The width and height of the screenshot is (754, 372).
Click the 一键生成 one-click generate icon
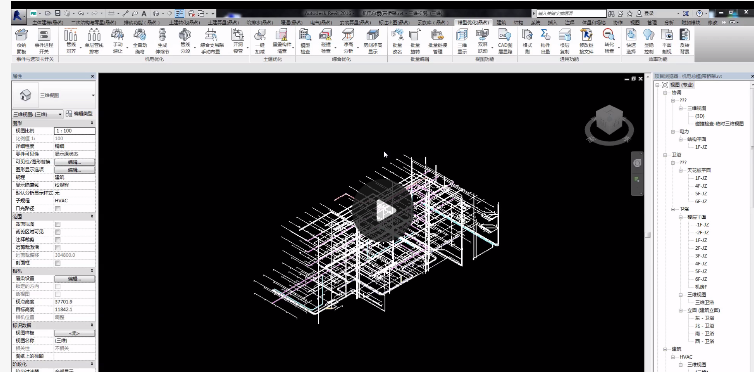[260, 35]
